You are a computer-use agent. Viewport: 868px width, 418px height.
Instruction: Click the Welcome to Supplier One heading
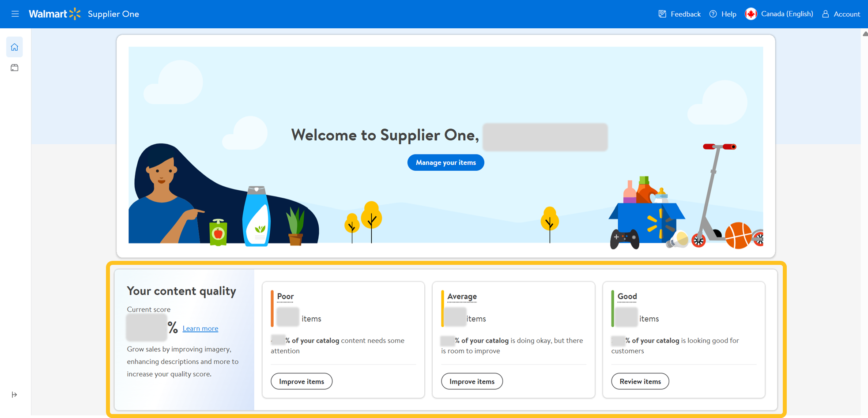point(385,135)
